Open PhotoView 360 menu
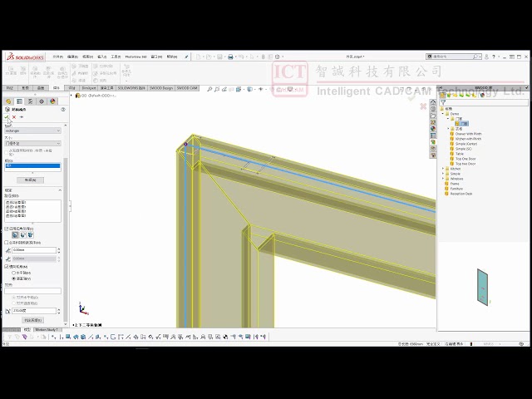The image size is (532, 399). pos(135,57)
